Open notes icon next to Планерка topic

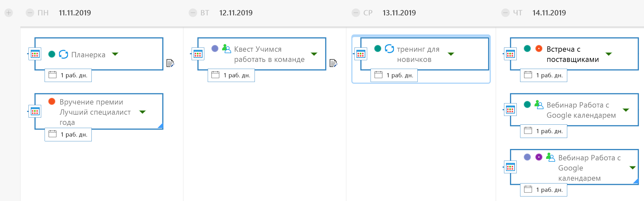[x=170, y=63]
